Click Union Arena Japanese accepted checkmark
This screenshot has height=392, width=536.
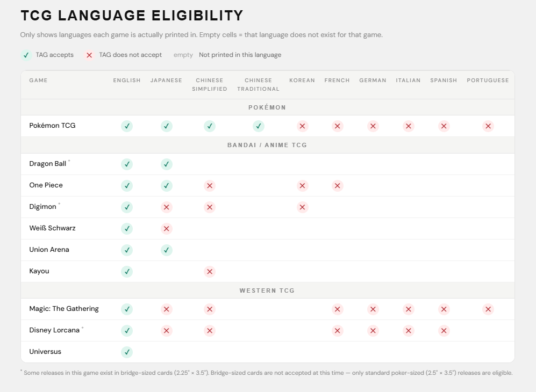pyautogui.click(x=167, y=250)
